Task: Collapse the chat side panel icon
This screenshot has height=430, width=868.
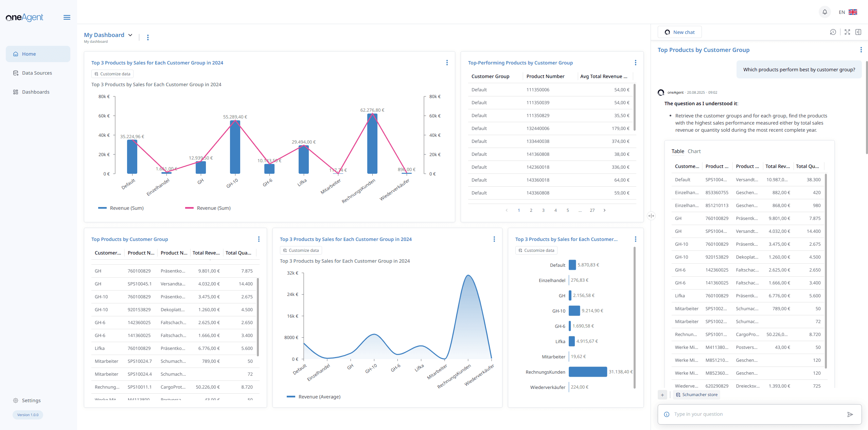Action: (858, 32)
